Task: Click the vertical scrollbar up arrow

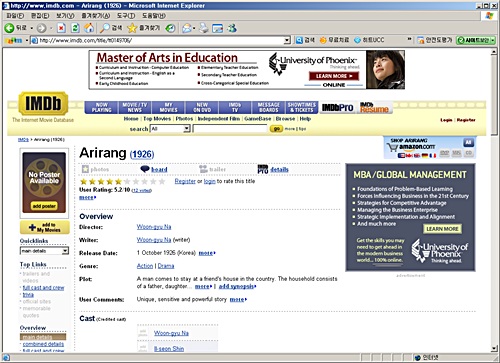Action: point(494,51)
